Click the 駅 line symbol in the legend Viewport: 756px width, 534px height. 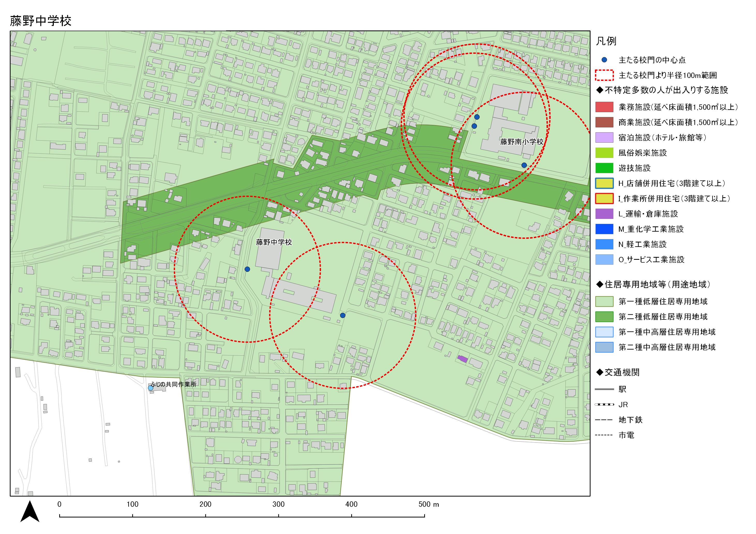[x=604, y=389]
